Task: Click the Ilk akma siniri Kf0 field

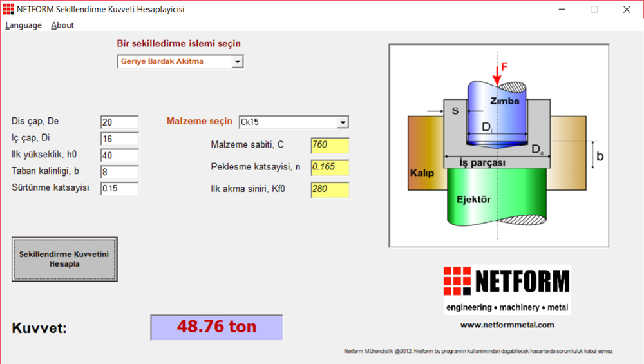Action: click(330, 190)
